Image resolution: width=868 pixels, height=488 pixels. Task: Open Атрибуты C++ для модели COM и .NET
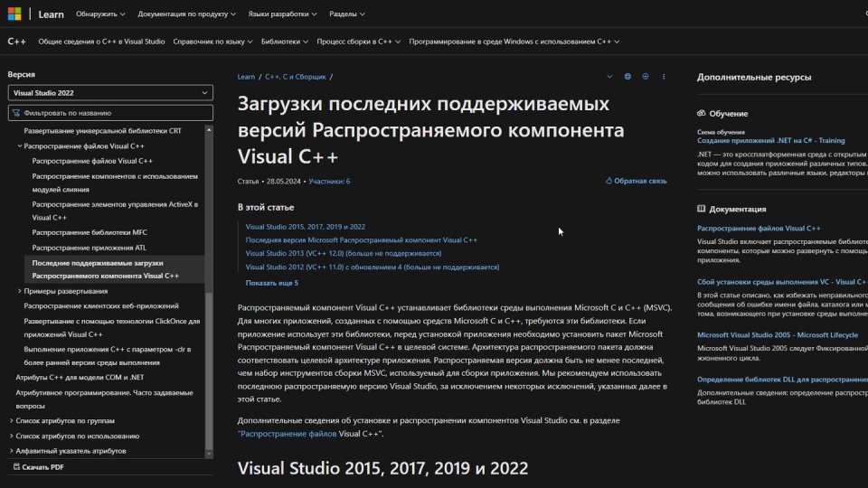click(x=80, y=378)
